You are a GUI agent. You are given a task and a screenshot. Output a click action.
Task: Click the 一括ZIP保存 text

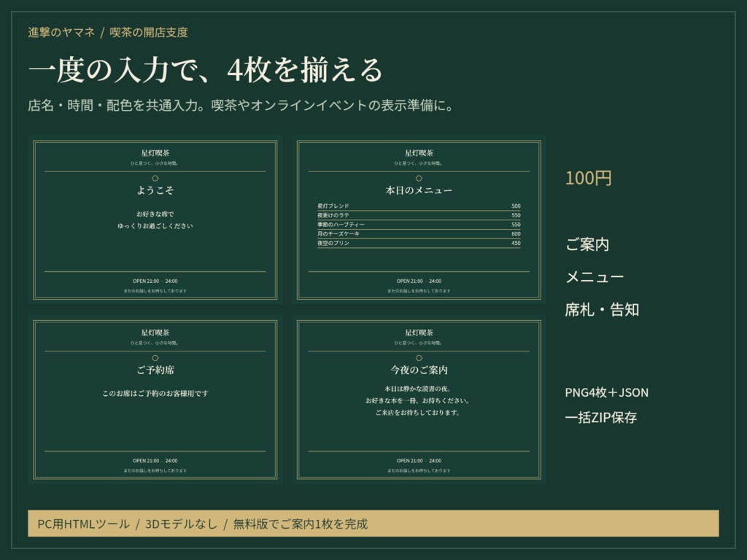(601, 418)
